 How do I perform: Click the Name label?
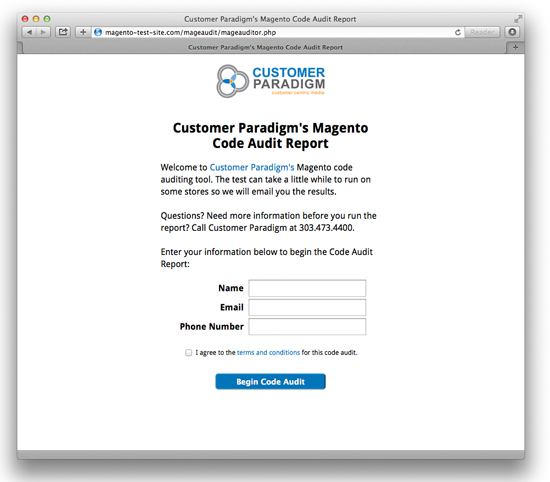point(231,288)
